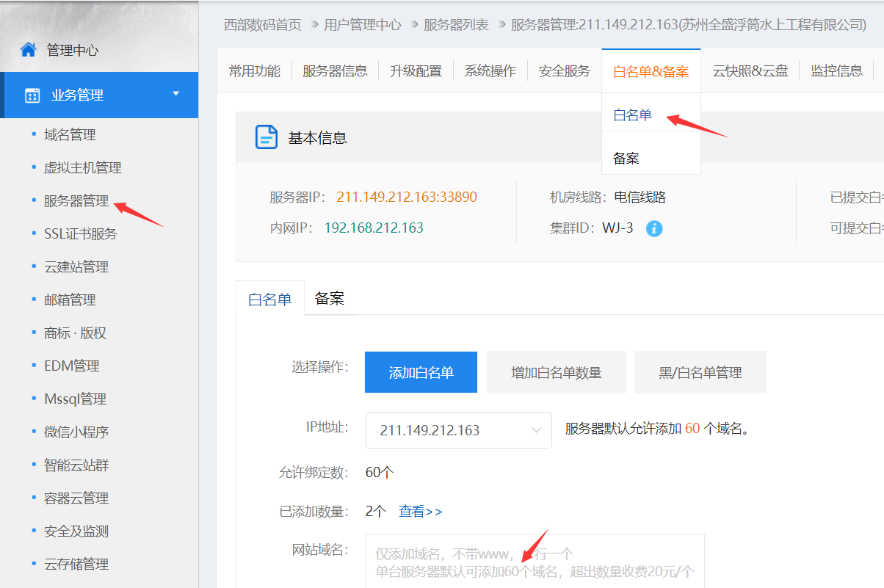
Task: Click the 服务器列表 breadcrumb link
Action: coord(456,24)
